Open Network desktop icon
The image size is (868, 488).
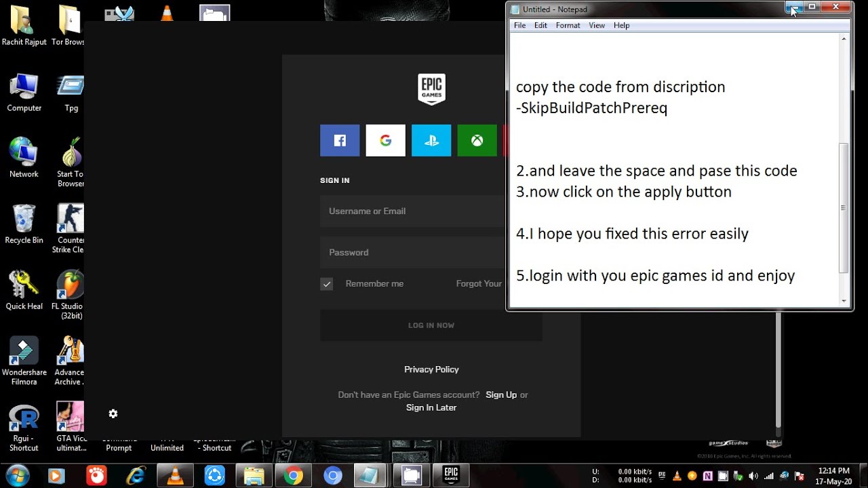pos(24,158)
